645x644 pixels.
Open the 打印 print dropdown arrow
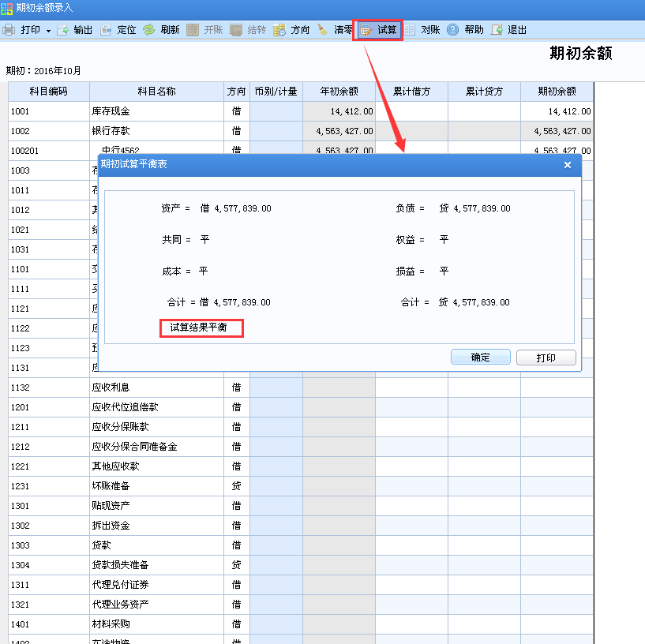49,30
